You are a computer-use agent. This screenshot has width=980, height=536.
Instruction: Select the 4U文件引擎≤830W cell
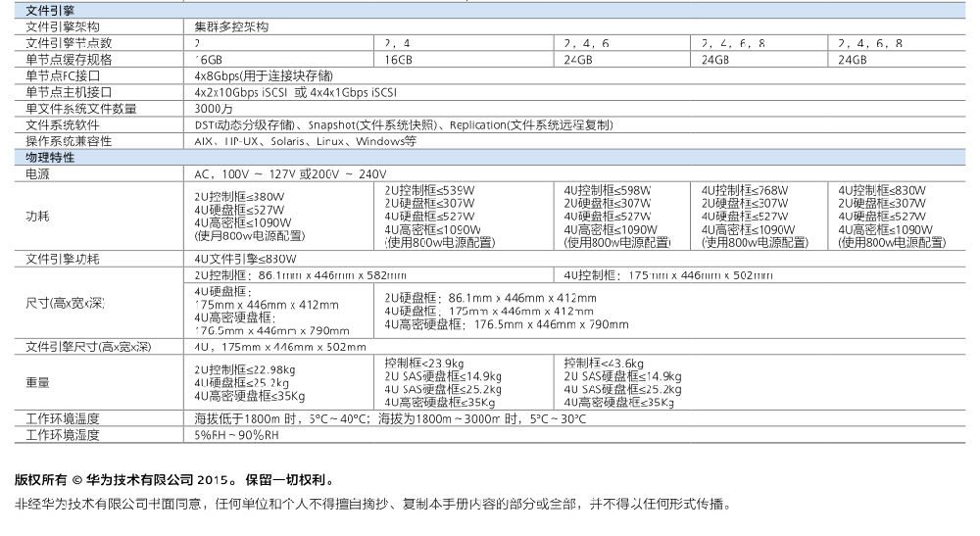coord(245,259)
